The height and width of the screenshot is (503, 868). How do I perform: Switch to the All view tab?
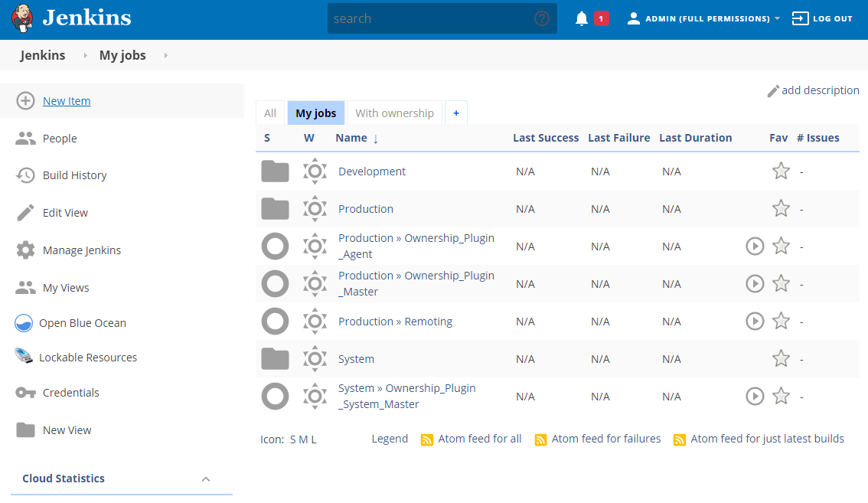click(x=270, y=113)
